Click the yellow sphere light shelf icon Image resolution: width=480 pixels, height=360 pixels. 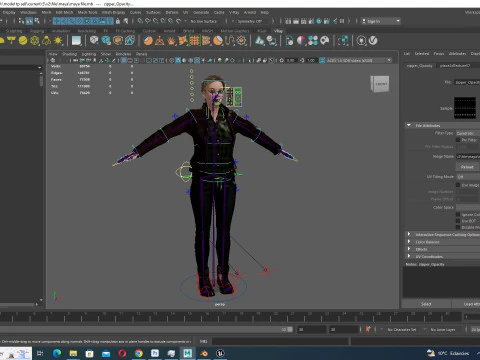click(x=23, y=41)
